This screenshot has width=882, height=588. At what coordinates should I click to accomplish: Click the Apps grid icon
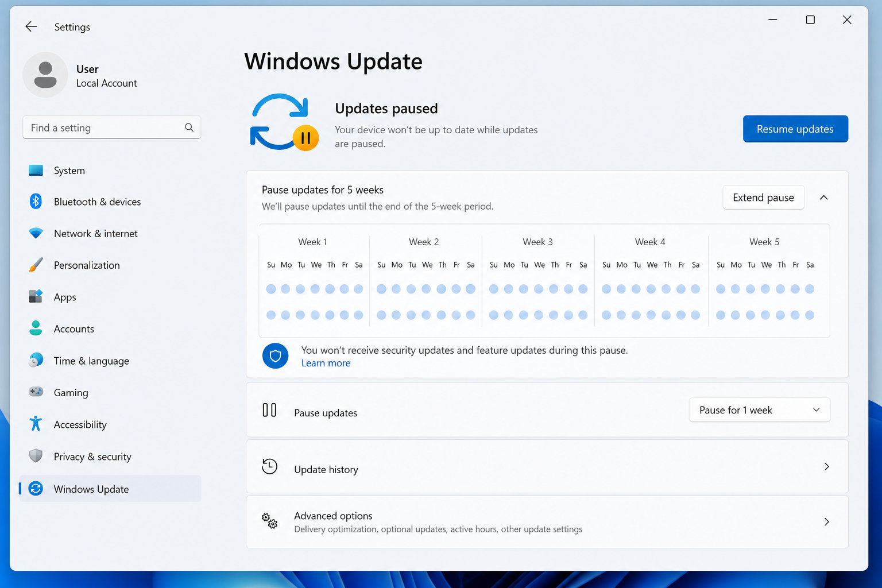coord(36,297)
